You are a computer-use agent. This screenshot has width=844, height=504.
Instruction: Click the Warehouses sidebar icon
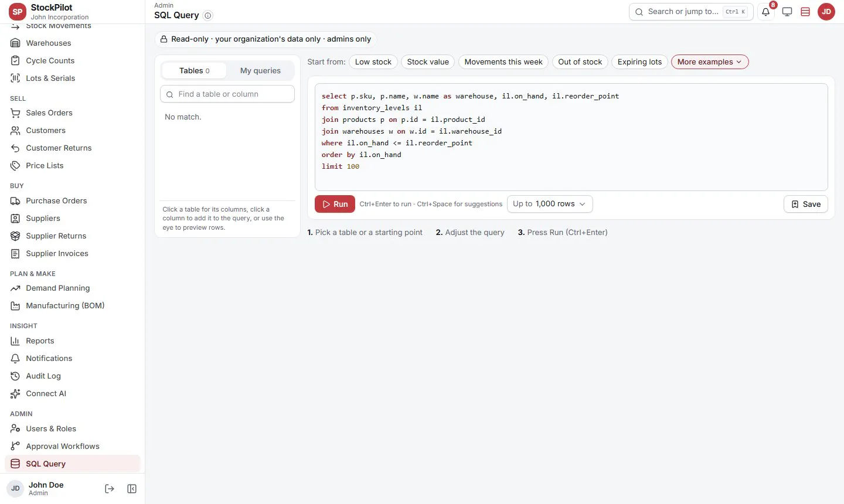coord(15,43)
